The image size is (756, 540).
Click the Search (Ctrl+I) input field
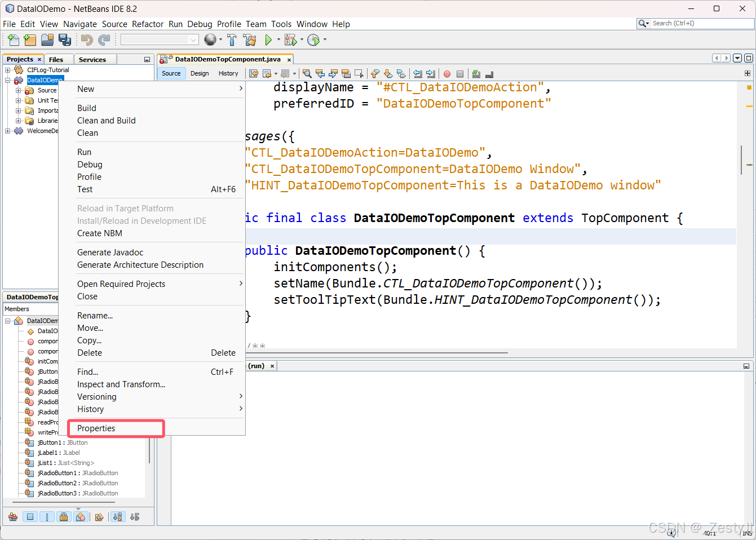pyautogui.click(x=699, y=24)
